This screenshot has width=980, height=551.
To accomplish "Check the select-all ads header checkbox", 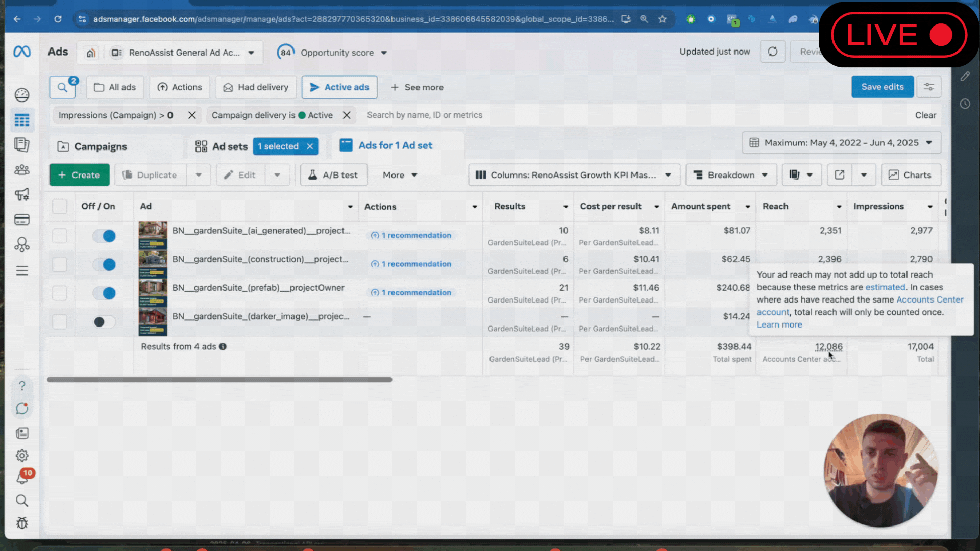I will [x=60, y=206].
